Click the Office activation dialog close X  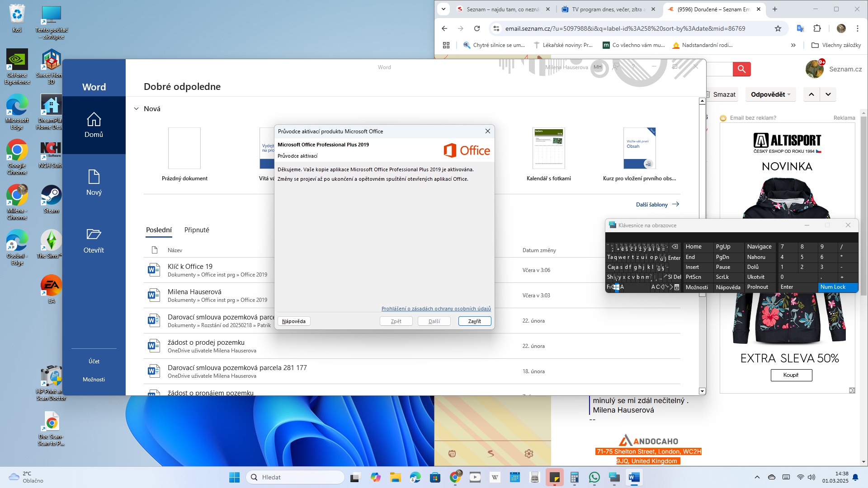[487, 131]
